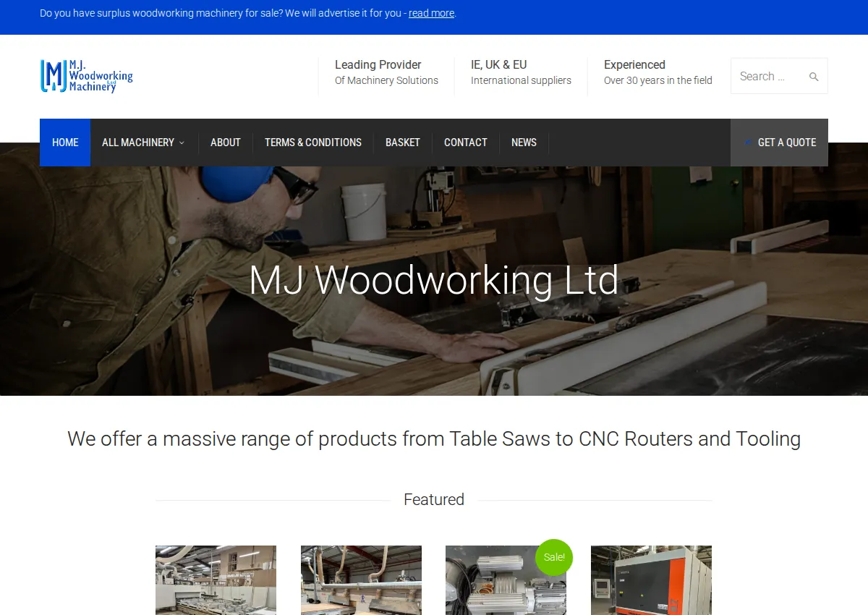Open the About page

[226, 143]
